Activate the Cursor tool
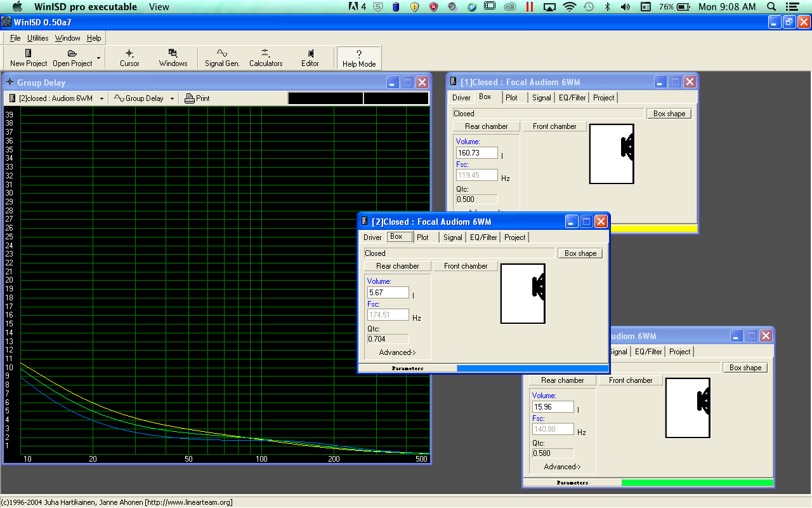Viewport: 812px width, 508px height. pyautogui.click(x=129, y=58)
